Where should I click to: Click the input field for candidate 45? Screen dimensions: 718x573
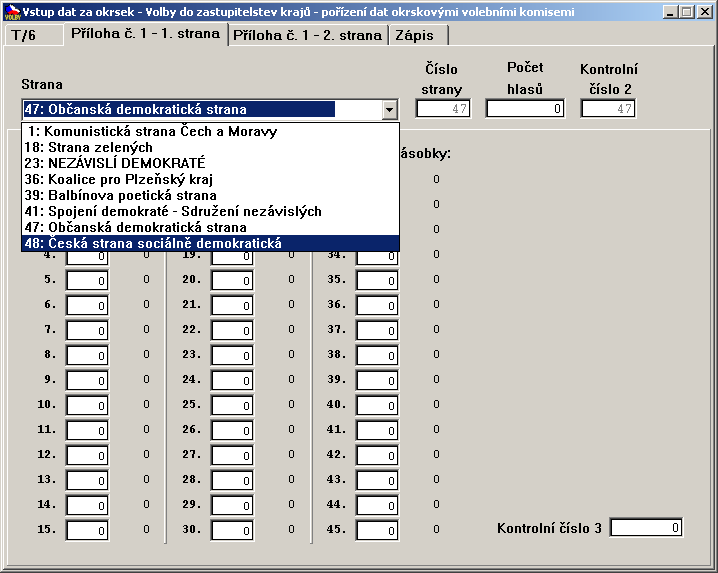click(x=377, y=530)
